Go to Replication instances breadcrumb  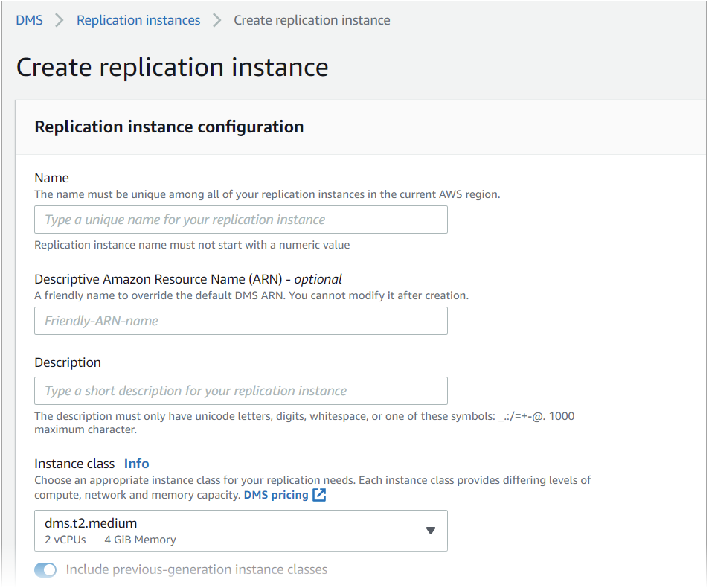[x=138, y=20]
